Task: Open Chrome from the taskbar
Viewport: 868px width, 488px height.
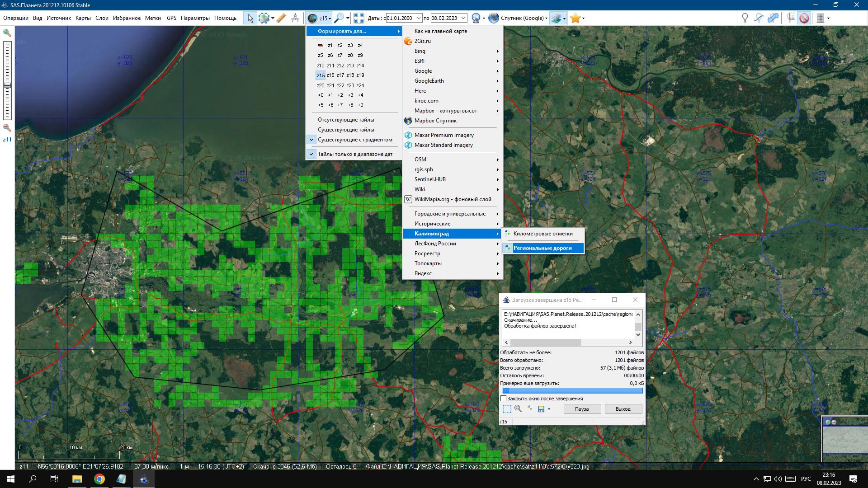Action: click(x=99, y=479)
